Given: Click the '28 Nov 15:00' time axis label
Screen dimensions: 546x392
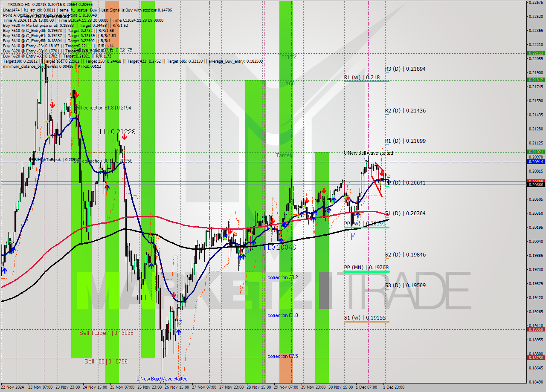Looking at the screenshot, I should tap(258, 387).
